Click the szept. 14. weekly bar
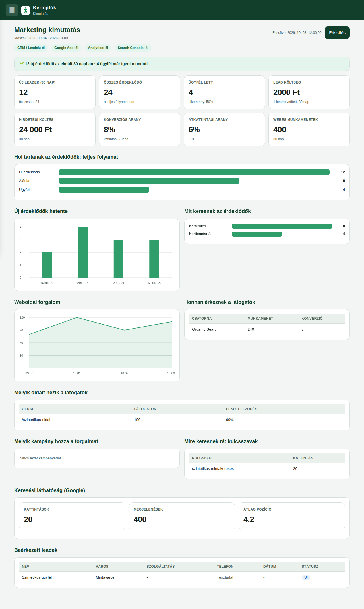The image size is (364, 609). [x=83, y=252]
